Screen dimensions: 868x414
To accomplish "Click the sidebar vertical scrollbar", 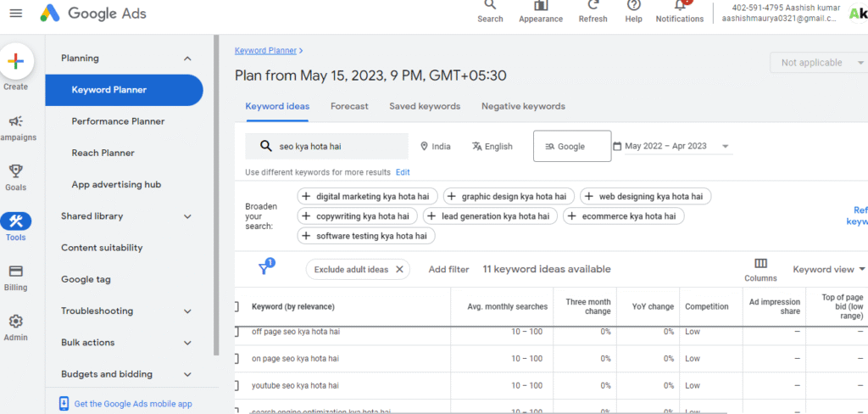I will (x=216, y=194).
